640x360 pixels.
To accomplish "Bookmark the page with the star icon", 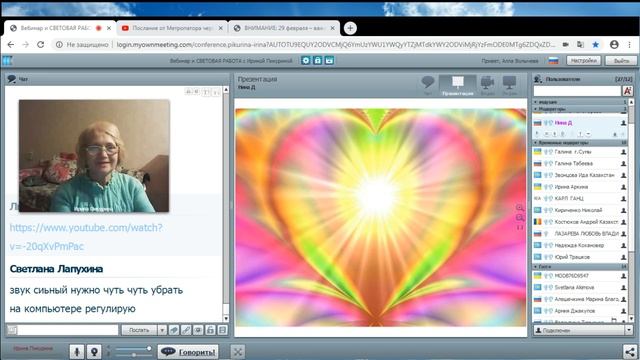I will 596,44.
